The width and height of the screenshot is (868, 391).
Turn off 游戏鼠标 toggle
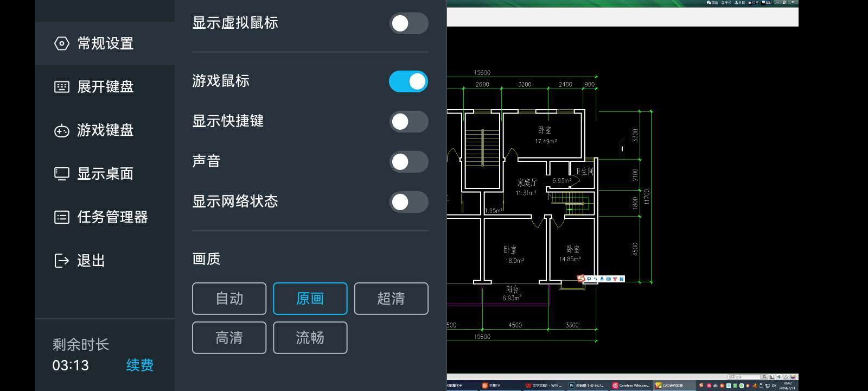(409, 81)
